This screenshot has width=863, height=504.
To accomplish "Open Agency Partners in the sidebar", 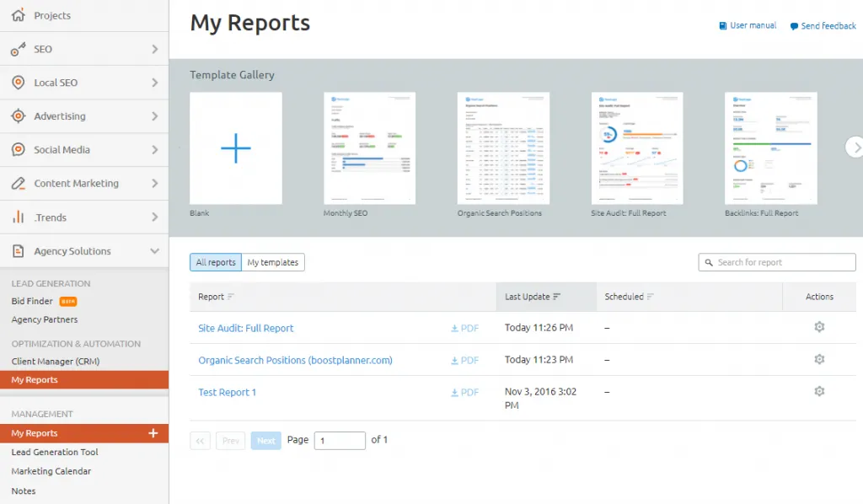I will coord(45,319).
